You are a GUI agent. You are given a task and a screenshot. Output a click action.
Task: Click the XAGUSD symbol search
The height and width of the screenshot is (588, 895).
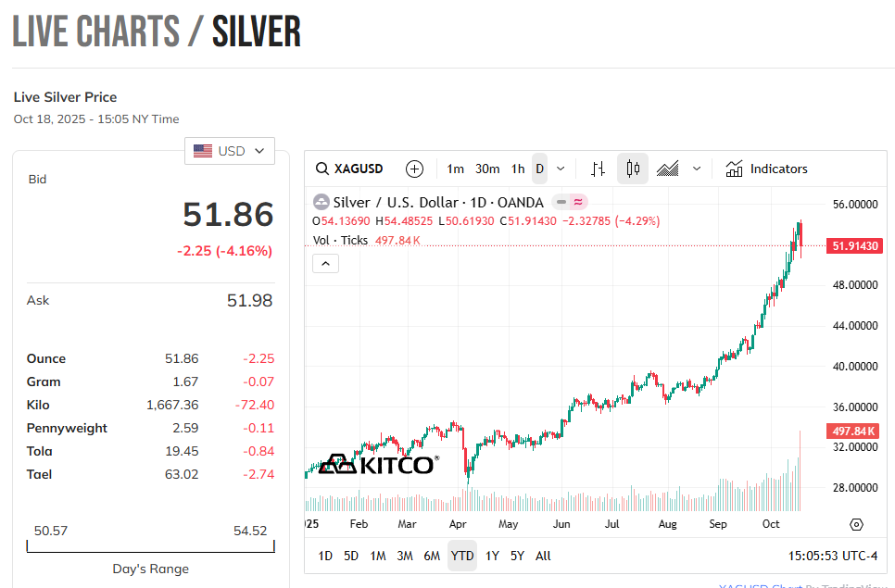tap(349, 169)
